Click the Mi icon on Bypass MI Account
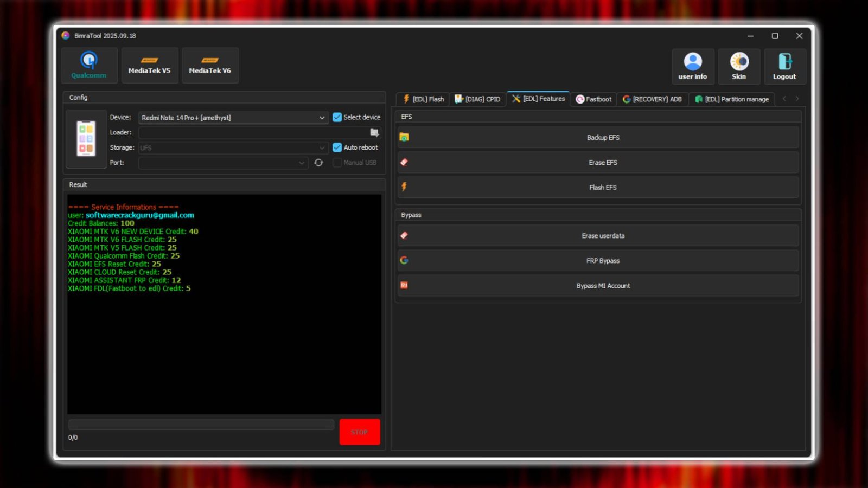The width and height of the screenshot is (868, 488). pyautogui.click(x=404, y=285)
